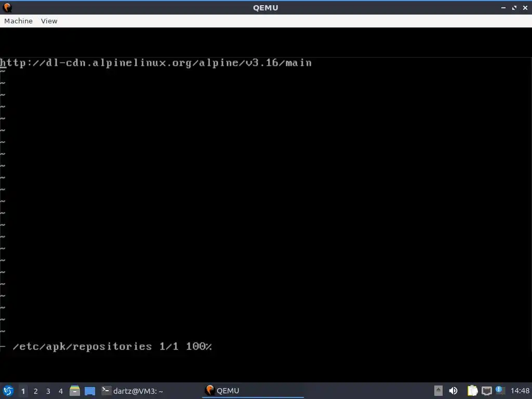Select the QEMU taskbar entry
This screenshot has height=399, width=532.
click(253, 391)
